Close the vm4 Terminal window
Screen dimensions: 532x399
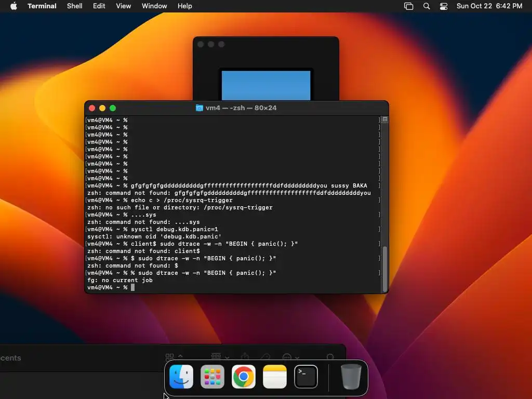[92, 108]
